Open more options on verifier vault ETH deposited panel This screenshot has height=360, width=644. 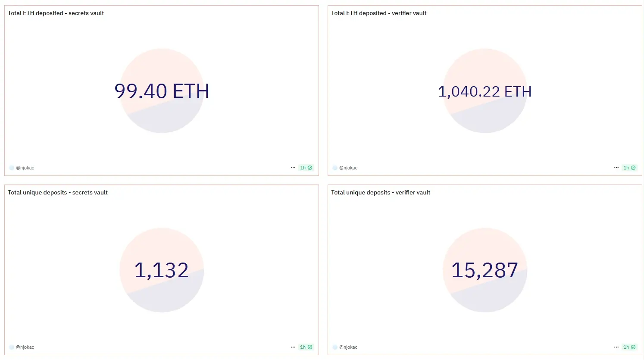[x=616, y=168]
